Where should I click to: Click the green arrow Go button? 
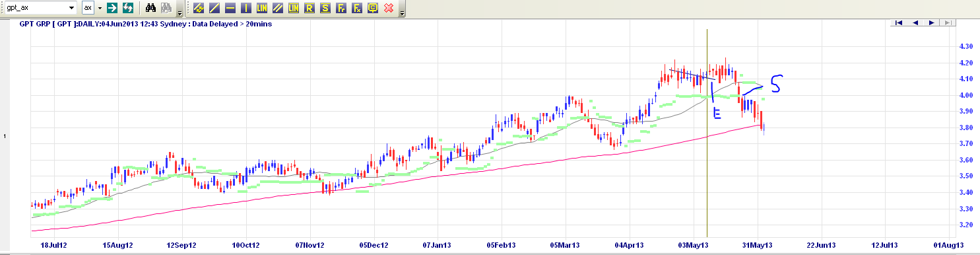[112, 8]
